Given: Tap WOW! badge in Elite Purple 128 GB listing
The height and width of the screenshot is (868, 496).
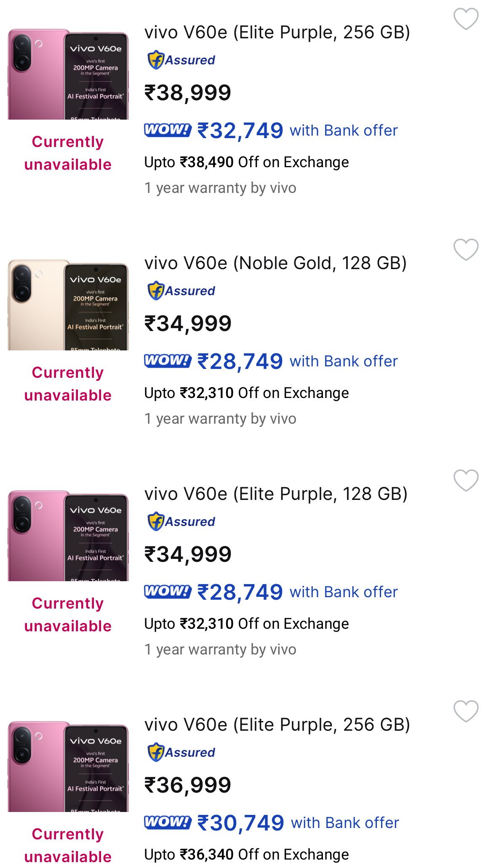Looking at the screenshot, I should click(x=168, y=591).
